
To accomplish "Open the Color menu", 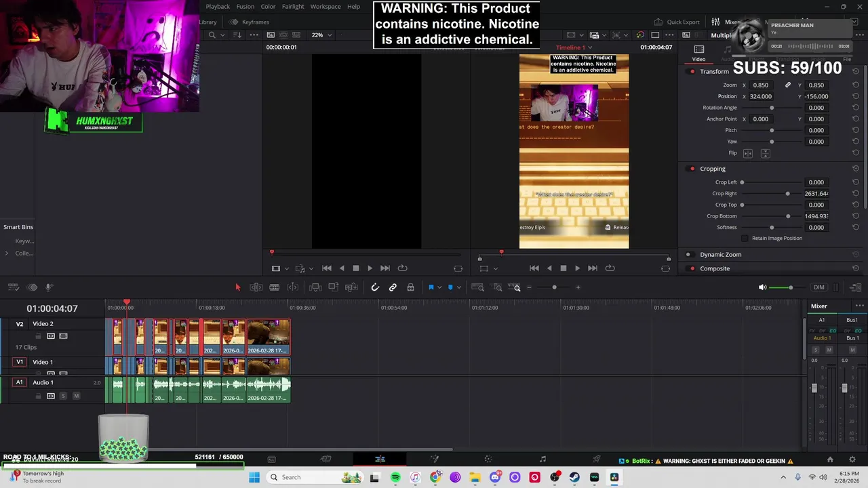I will tap(268, 7).
